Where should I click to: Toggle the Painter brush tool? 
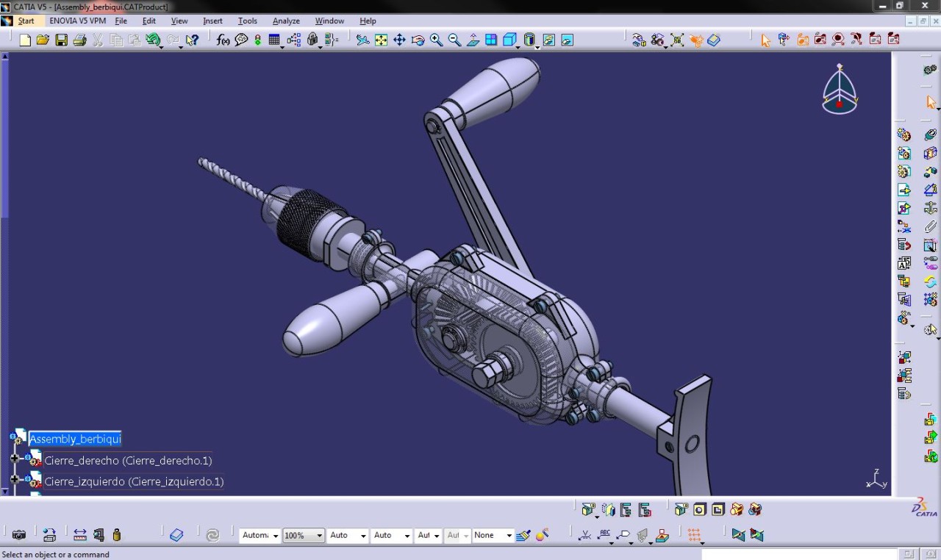tap(523, 535)
